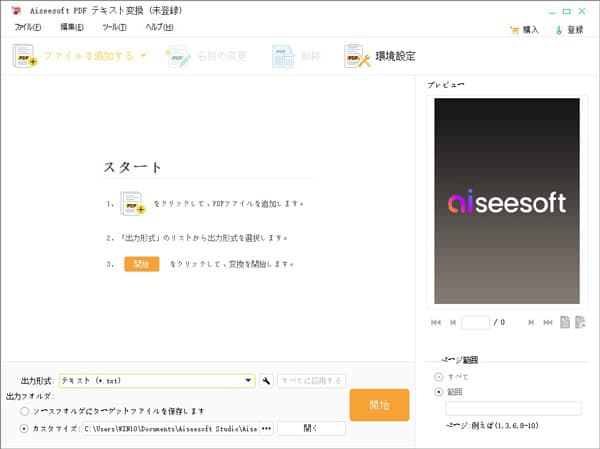
Task: Select the カスタマイズ radio option
Action: [x=24, y=429]
